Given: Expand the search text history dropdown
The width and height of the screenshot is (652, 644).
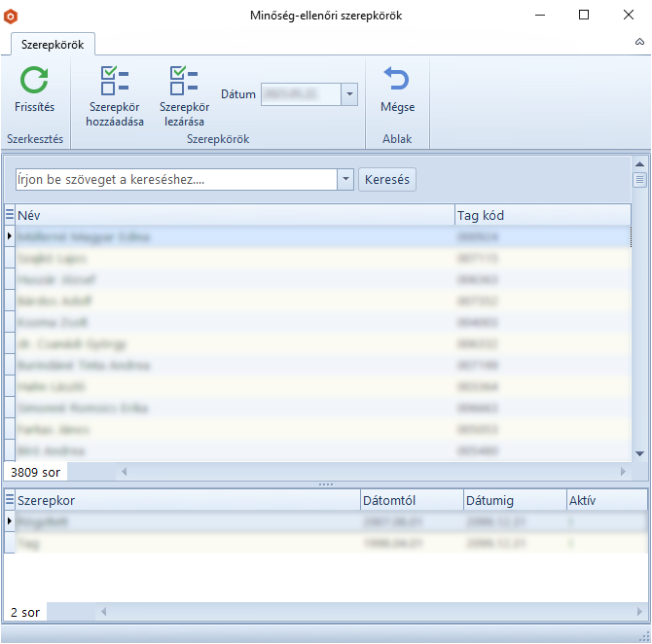Looking at the screenshot, I should [345, 180].
